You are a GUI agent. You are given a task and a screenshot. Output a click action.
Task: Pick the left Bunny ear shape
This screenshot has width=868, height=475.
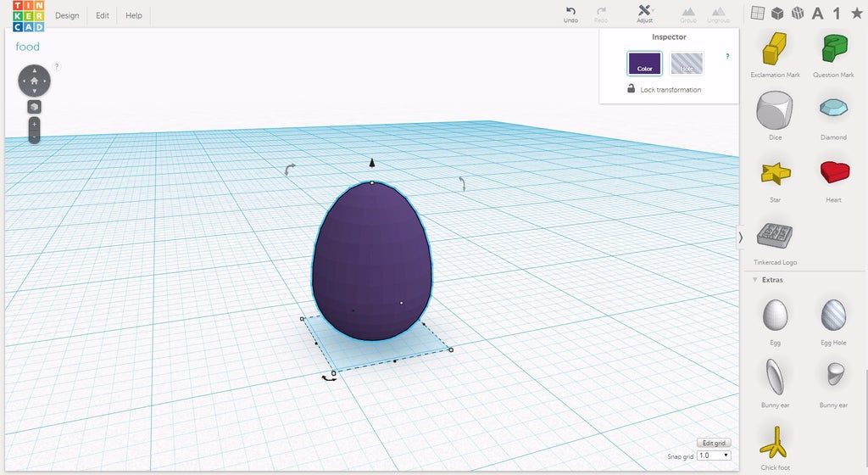coord(775,377)
